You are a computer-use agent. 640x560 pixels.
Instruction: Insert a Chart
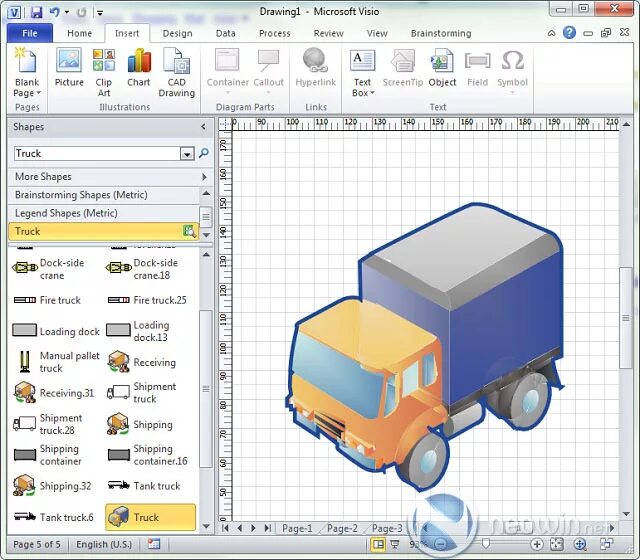pos(139,67)
